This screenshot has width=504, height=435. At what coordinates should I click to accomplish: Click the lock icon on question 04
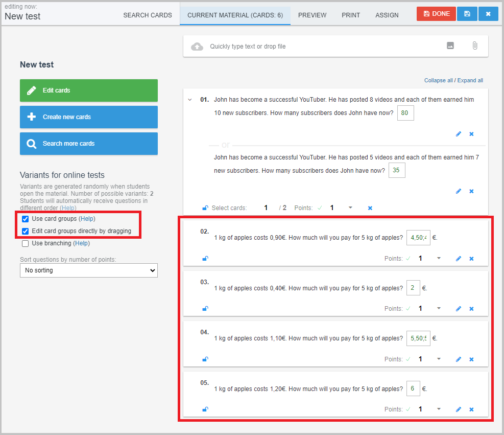205,359
